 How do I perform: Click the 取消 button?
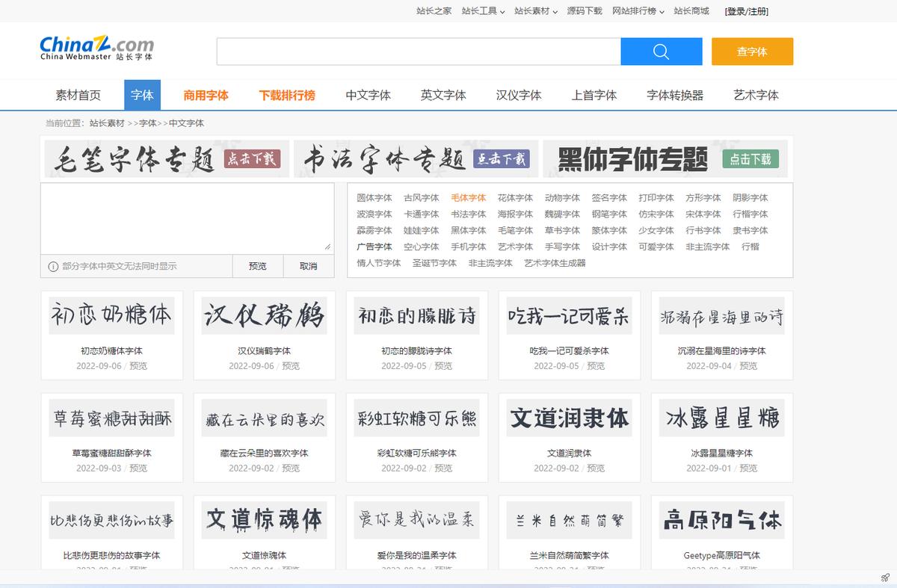click(x=308, y=266)
